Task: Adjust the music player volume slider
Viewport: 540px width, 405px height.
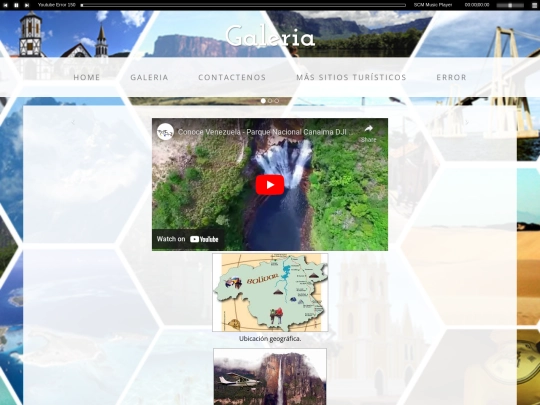Action: tap(511, 5)
